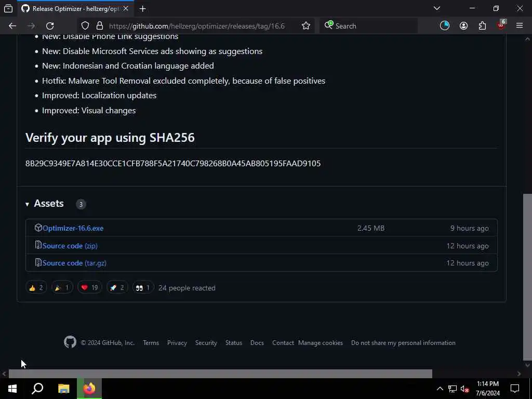The image size is (532, 399).
Task: Open Privacy footer link
Action: click(177, 343)
